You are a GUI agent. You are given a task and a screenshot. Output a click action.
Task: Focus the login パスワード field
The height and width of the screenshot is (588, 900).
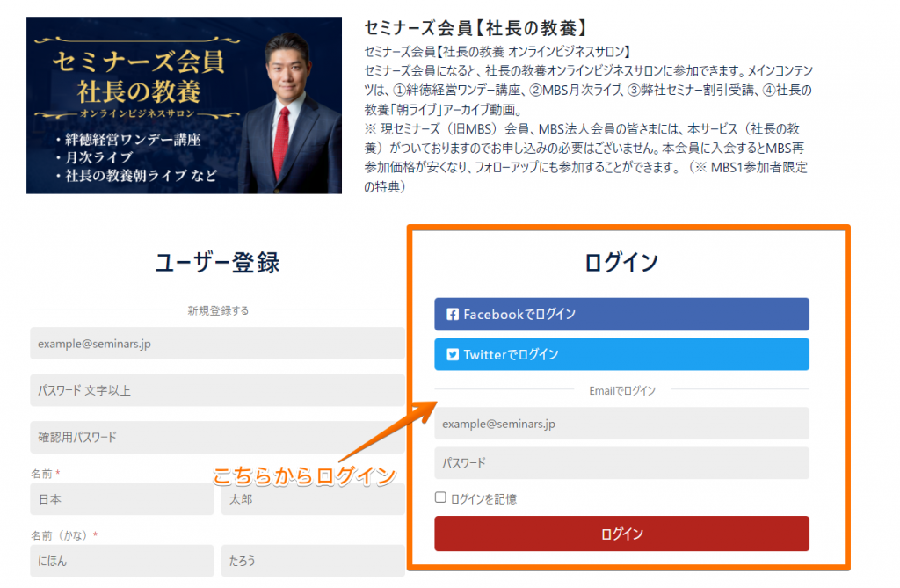[x=621, y=463]
